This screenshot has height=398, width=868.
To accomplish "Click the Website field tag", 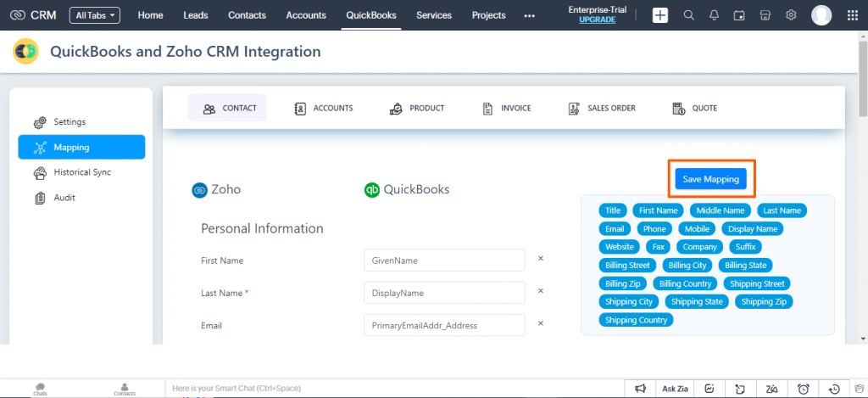I will point(619,247).
